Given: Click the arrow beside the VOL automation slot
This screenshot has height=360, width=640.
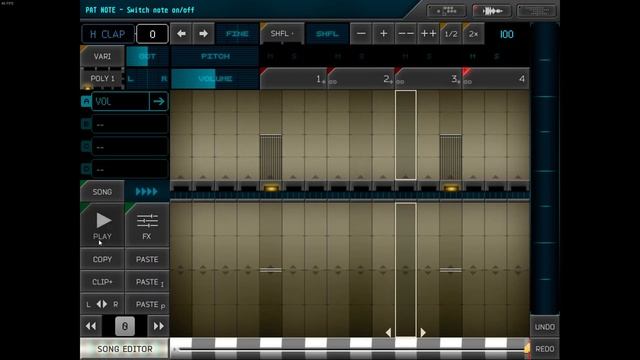Looking at the screenshot, I should [159, 101].
